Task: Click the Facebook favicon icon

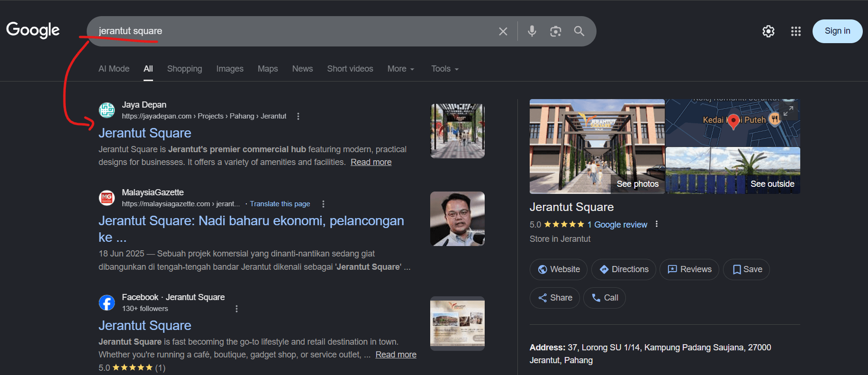Action: click(107, 302)
